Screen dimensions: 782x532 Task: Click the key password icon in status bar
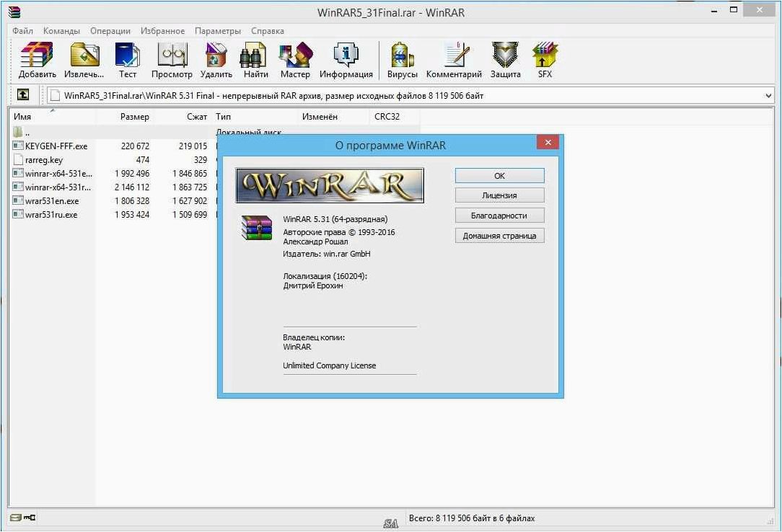[30, 518]
